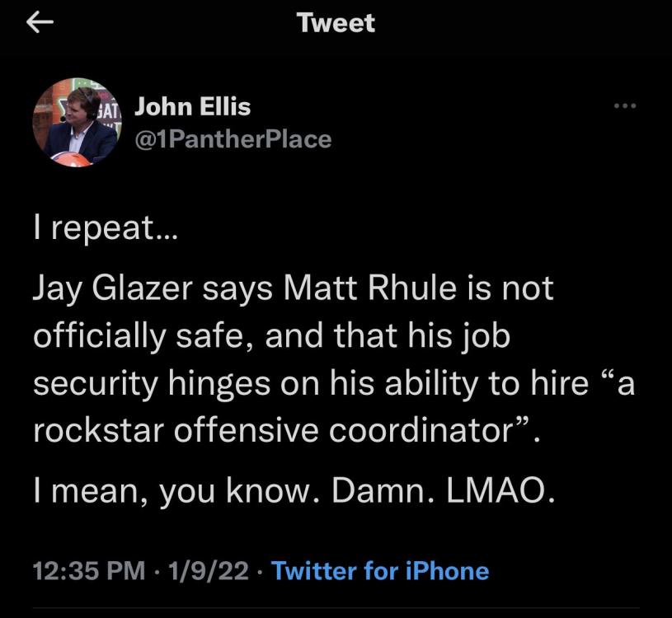Open John Ellis's profile picture
The image size is (672, 618).
pyautogui.click(x=76, y=122)
